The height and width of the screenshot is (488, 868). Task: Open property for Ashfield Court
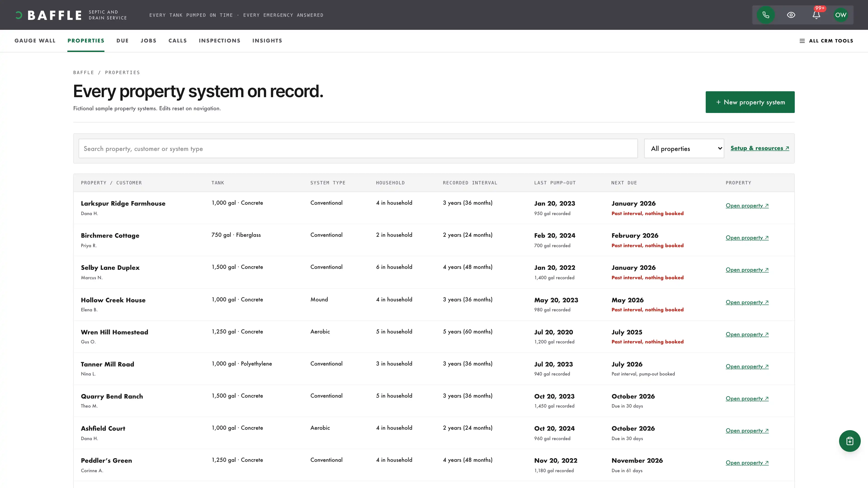747,430
